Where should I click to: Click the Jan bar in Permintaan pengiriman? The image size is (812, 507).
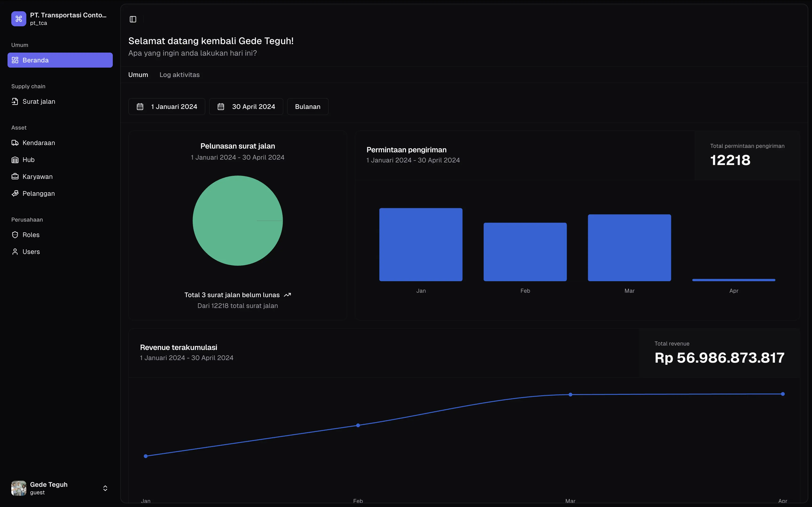tap(421, 244)
